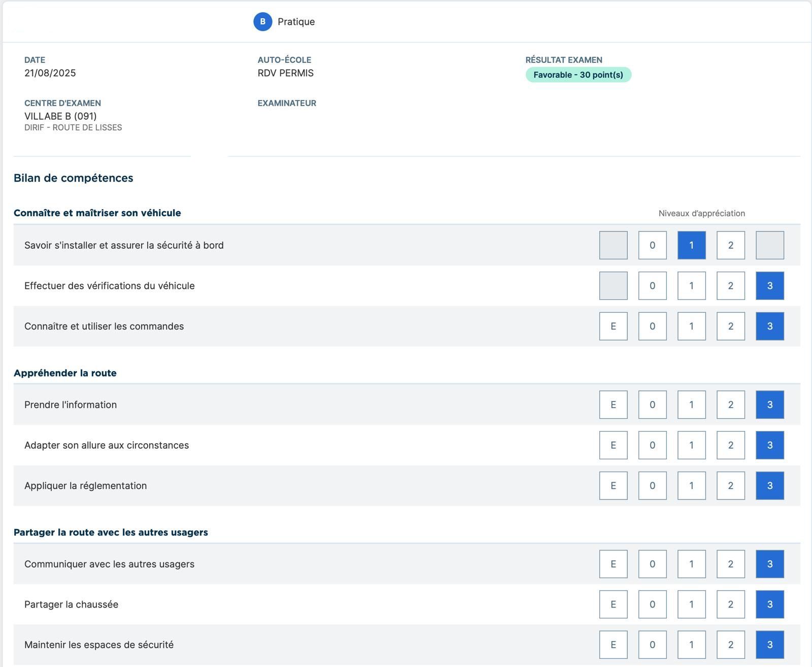Screen dimensions: 812x667
Task: Pick E for Partager la chaussée
Action: [613, 605]
